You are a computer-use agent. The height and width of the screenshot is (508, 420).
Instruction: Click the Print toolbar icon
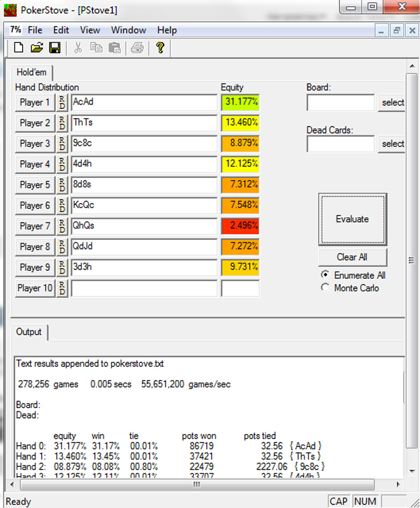pyautogui.click(x=138, y=48)
